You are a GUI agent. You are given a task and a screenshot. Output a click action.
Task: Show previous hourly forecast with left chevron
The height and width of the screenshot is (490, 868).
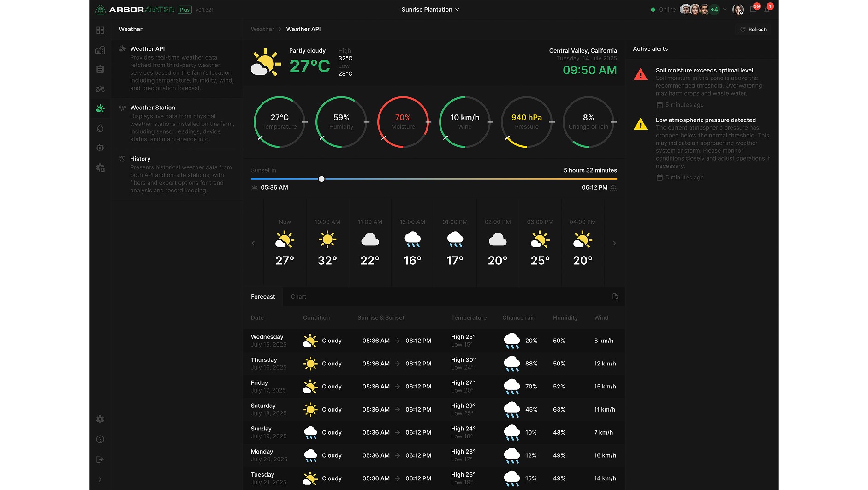coord(253,243)
